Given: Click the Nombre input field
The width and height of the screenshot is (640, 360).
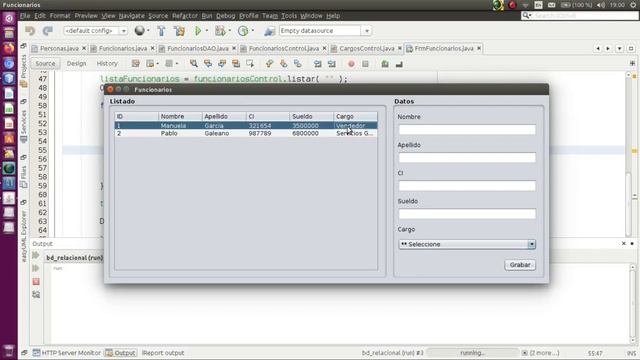Looking at the screenshot, I should pos(467,130).
